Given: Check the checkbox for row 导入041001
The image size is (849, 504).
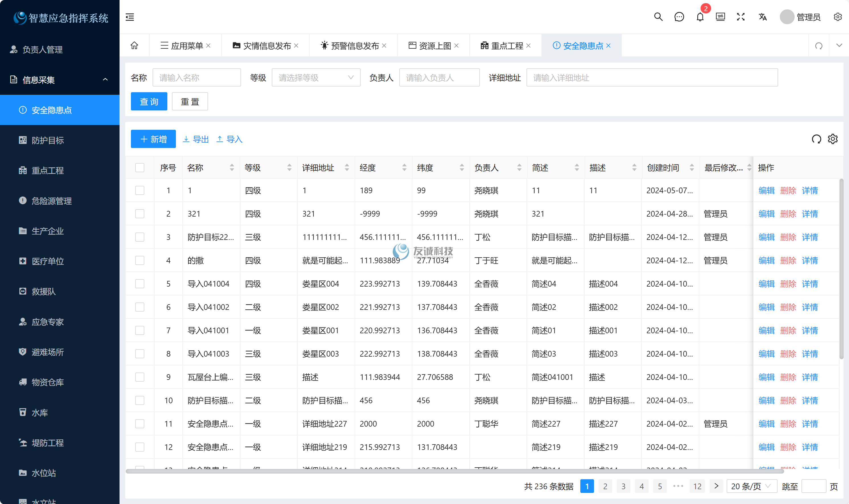Looking at the screenshot, I should [139, 330].
